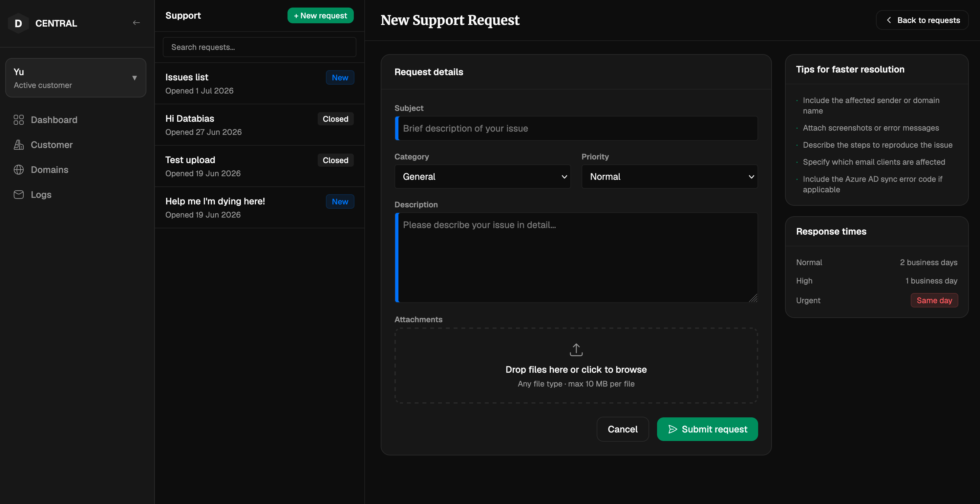Open Domains via the globe icon

(19, 170)
